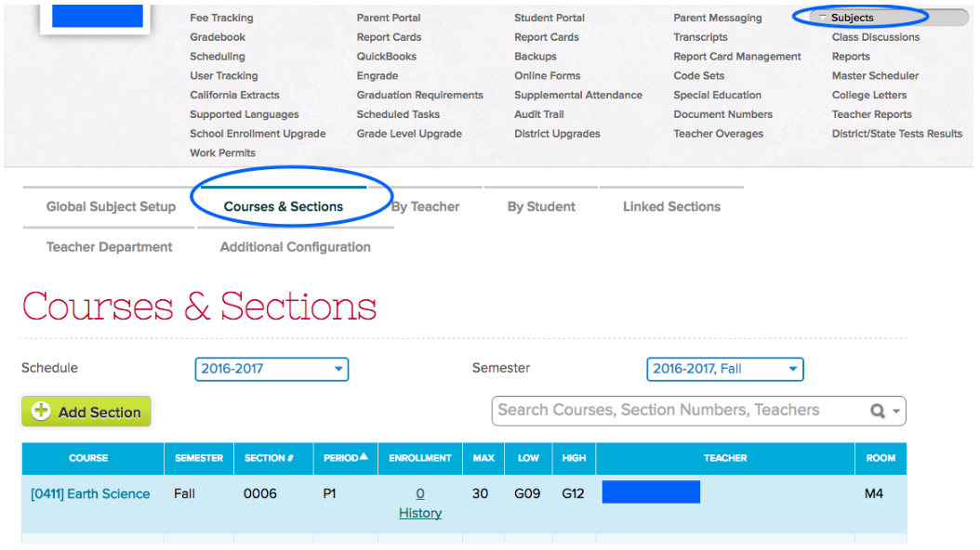The width and height of the screenshot is (980, 550).
Task: Open the Master Scheduler menu link
Action: (x=875, y=75)
